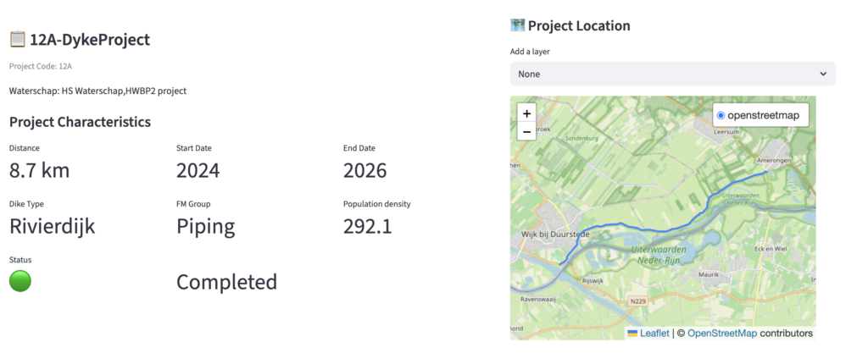
Task: Click the Piping FM Group value
Action: pyautogui.click(x=205, y=227)
